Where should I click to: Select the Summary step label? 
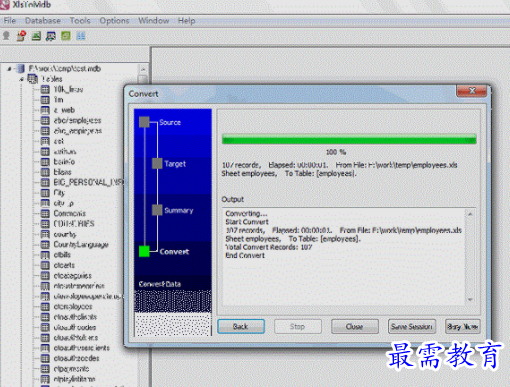[x=179, y=210]
